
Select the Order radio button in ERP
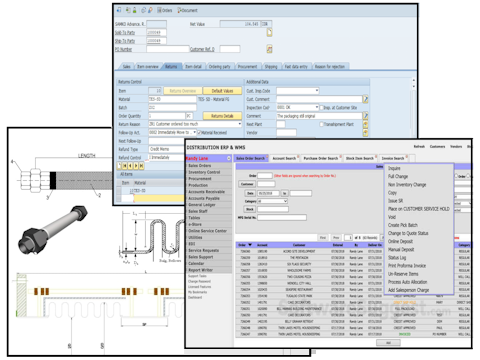coord(456,176)
